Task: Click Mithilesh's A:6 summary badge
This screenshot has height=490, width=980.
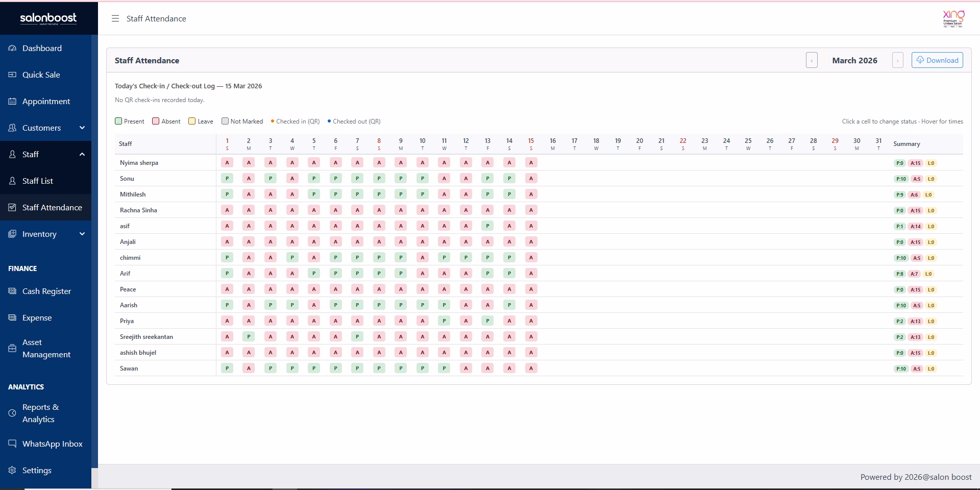Action: pyautogui.click(x=914, y=195)
